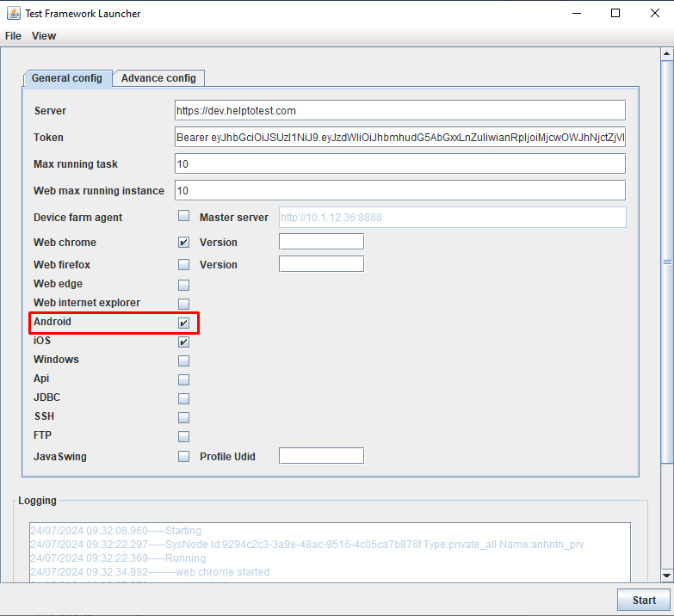Enable the Api checkbox
Screen dimensions: 674x616
tap(183, 379)
